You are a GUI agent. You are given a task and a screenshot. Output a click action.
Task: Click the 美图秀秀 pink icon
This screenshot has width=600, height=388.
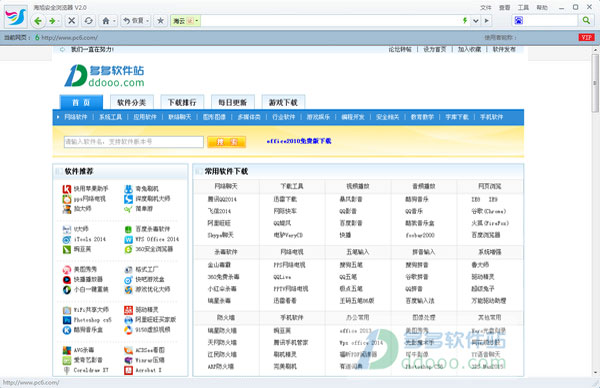67,269
